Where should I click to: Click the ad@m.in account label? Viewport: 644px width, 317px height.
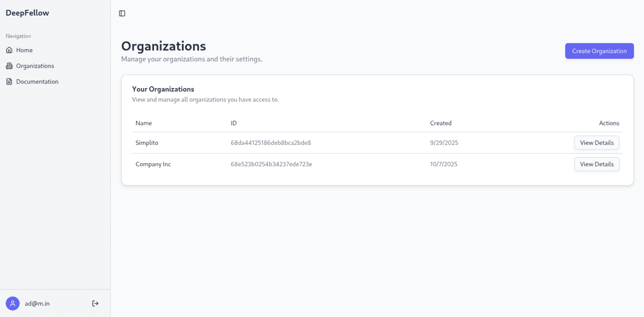[x=37, y=303]
